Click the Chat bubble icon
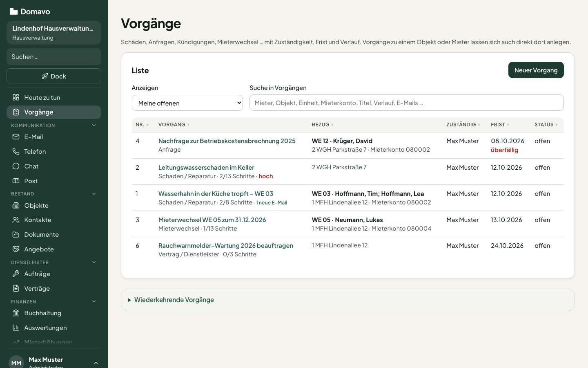588x368 pixels. coord(16,166)
